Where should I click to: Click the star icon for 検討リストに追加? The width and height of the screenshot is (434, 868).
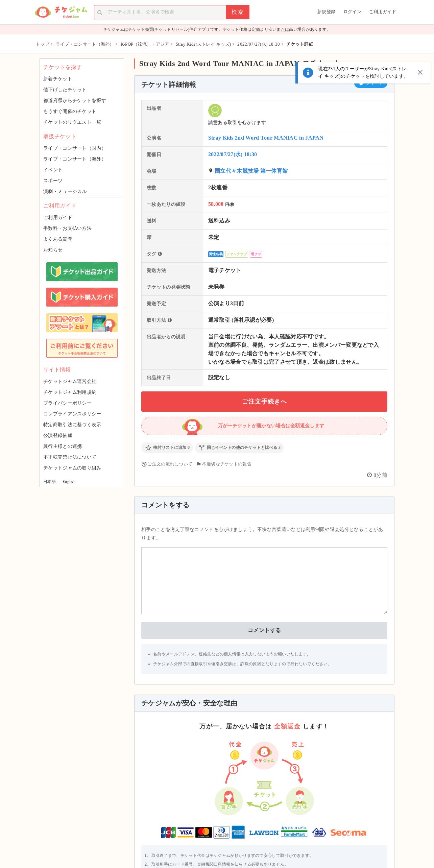coord(148,448)
